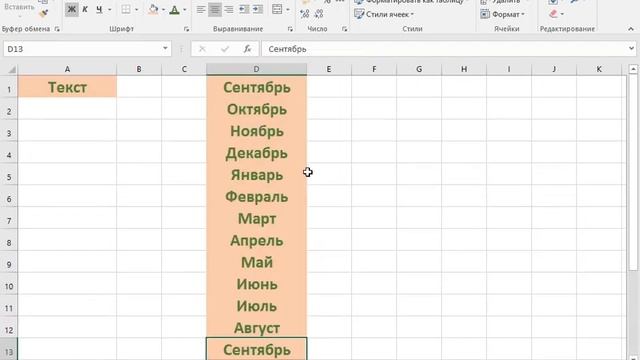Align text right
The height and width of the screenshot is (360, 640).
pos(229,9)
